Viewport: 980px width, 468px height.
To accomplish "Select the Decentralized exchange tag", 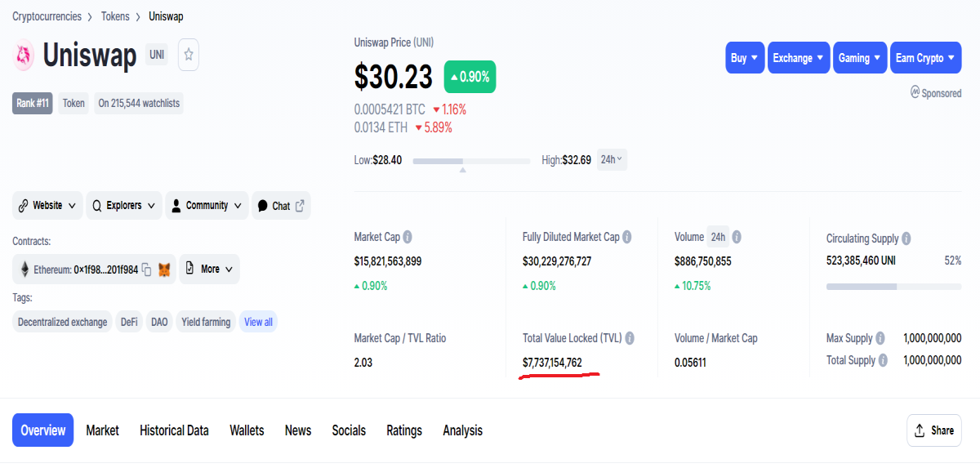I will (62, 322).
